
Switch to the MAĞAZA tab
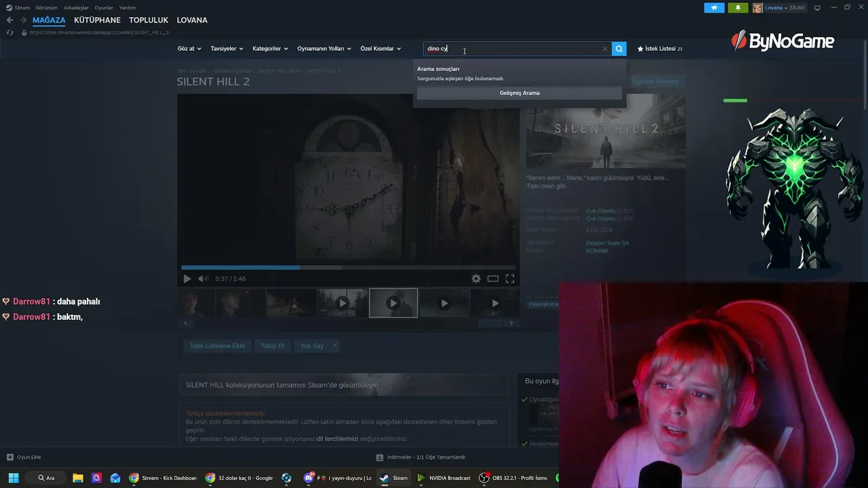[x=49, y=20]
